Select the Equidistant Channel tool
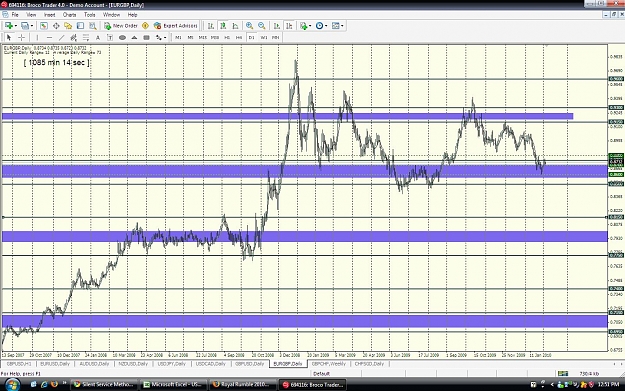The width and height of the screenshot is (625, 391). (x=74, y=37)
